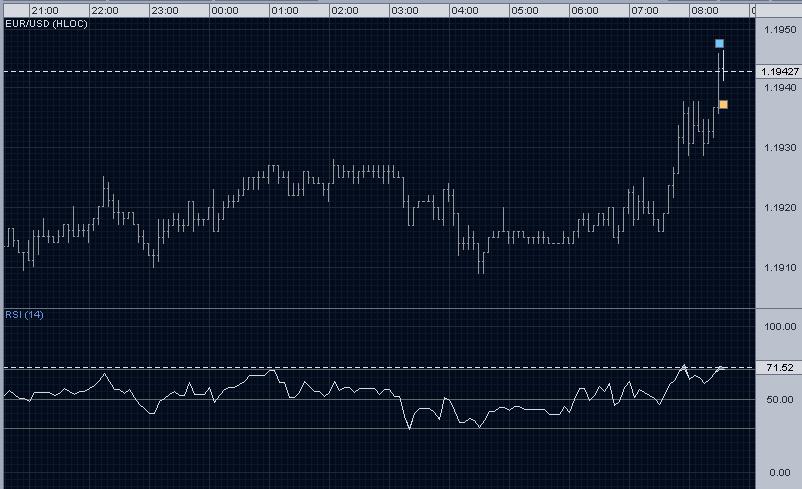
Task: Click the 1.1910 price axis label
Action: [780, 268]
